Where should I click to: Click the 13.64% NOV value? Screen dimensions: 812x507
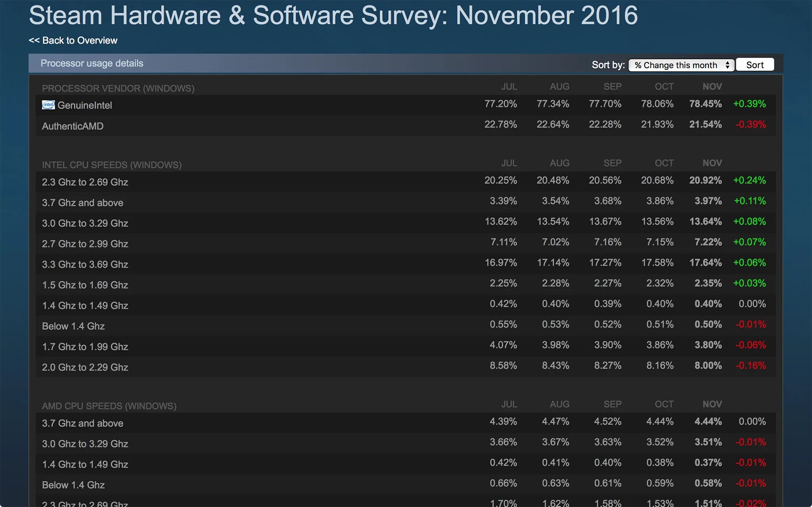(705, 222)
